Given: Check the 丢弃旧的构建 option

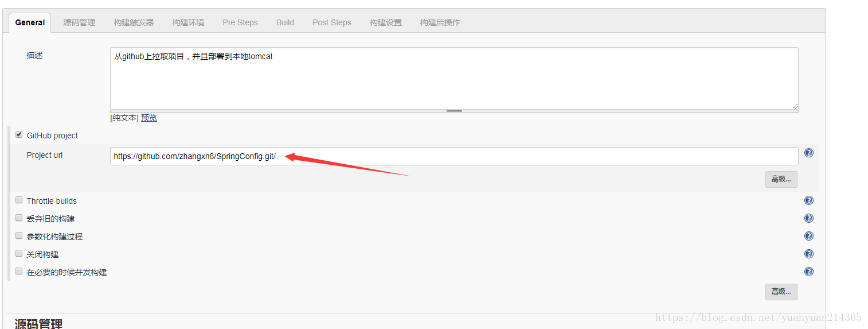Looking at the screenshot, I should click(x=19, y=218).
